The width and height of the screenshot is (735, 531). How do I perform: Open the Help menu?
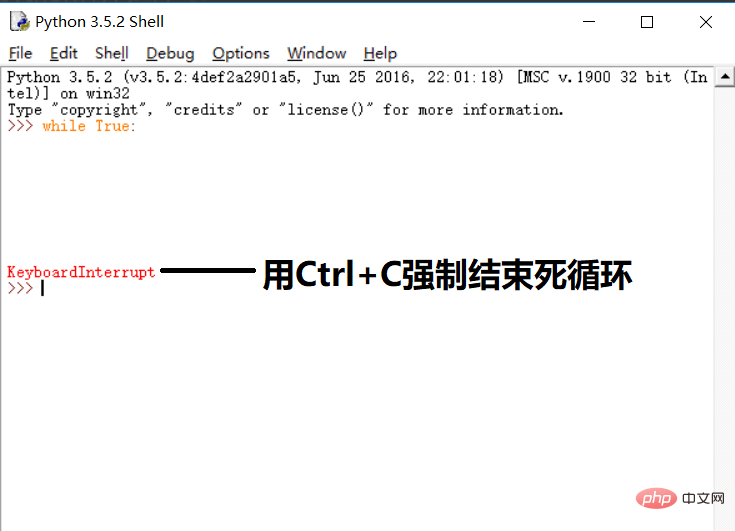pos(380,53)
